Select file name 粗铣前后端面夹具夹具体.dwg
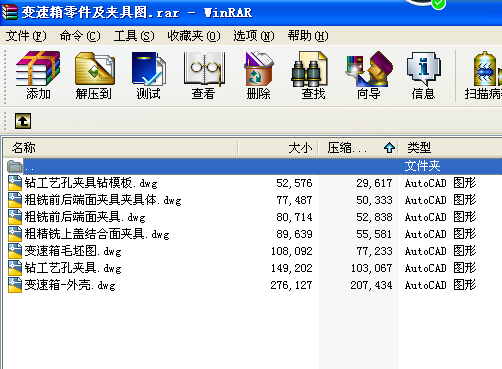 (103, 200)
